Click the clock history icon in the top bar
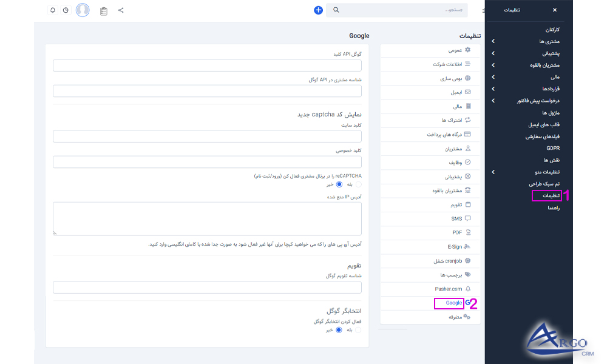 66,10
